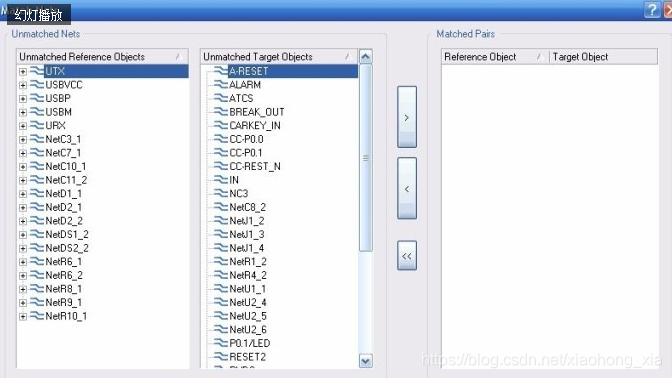Sort by Unmatched Target Objects header
672x378 pixels.
pos(279,57)
